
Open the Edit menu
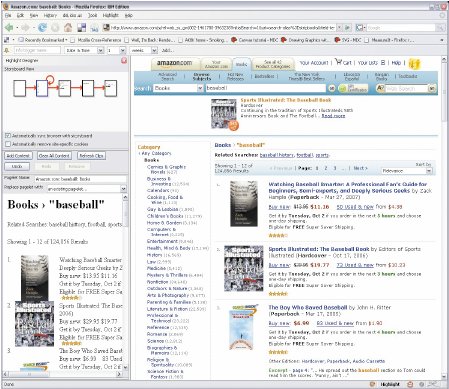point(20,15)
